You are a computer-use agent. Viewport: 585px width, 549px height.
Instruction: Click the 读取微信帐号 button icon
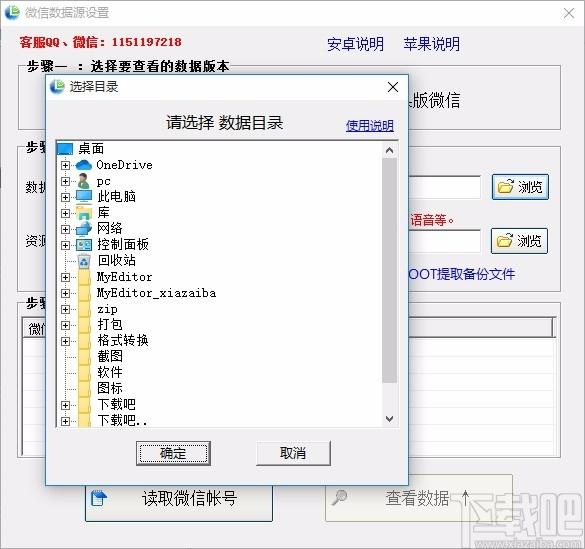click(x=99, y=498)
